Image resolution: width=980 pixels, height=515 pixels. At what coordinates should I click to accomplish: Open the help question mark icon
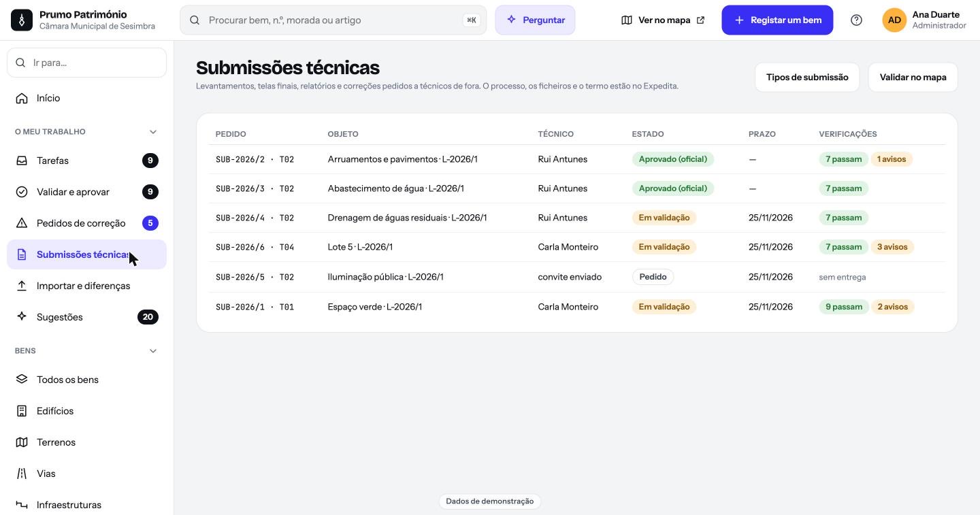click(857, 20)
